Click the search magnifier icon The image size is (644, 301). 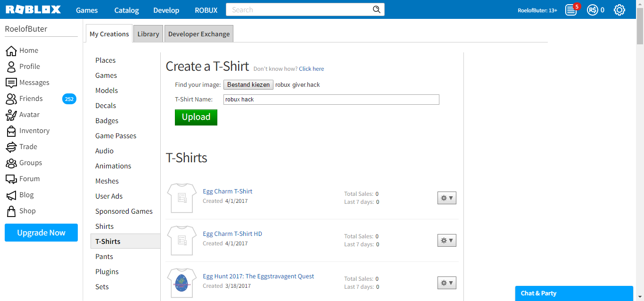(x=376, y=9)
